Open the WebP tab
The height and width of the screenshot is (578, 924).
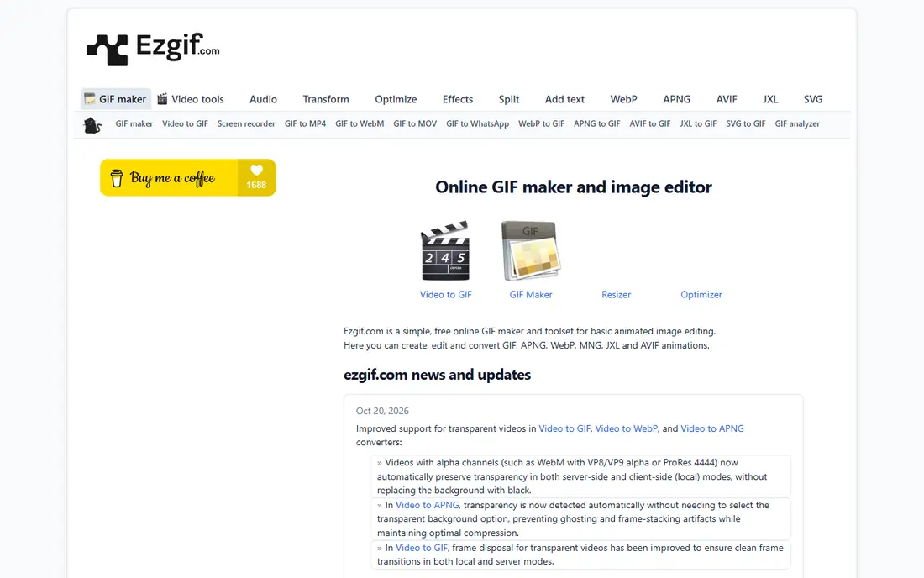623,99
